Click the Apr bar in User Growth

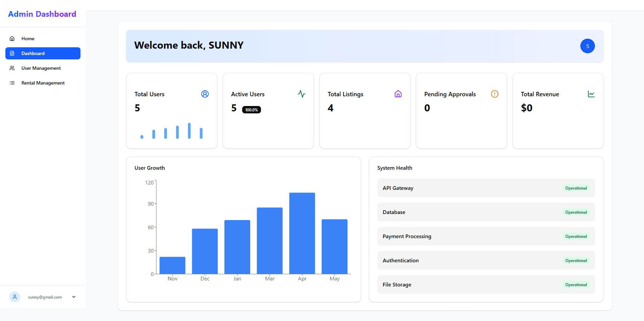point(302,233)
